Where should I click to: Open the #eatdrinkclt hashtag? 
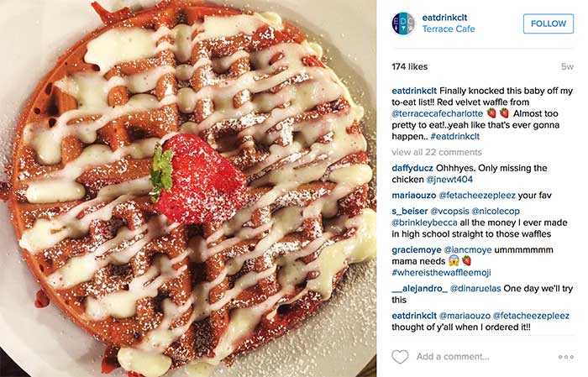click(455, 136)
